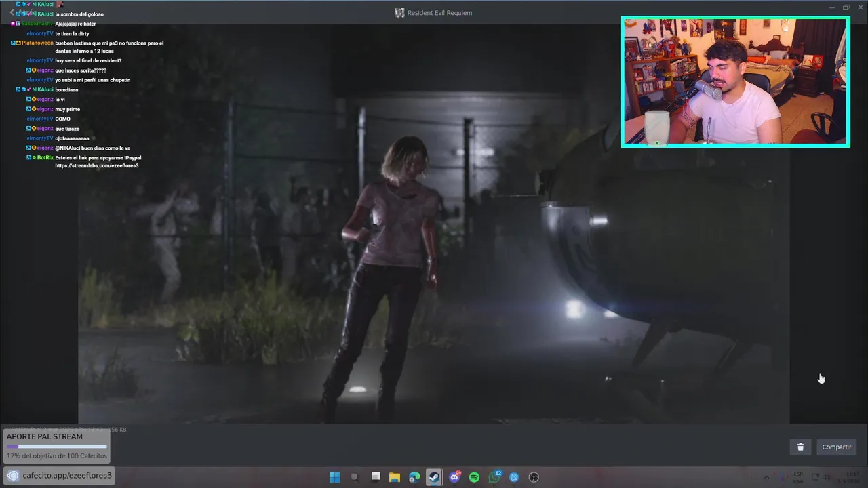868x488 pixels.
Task: Click the Platanoweon username in chat
Action: (x=37, y=43)
